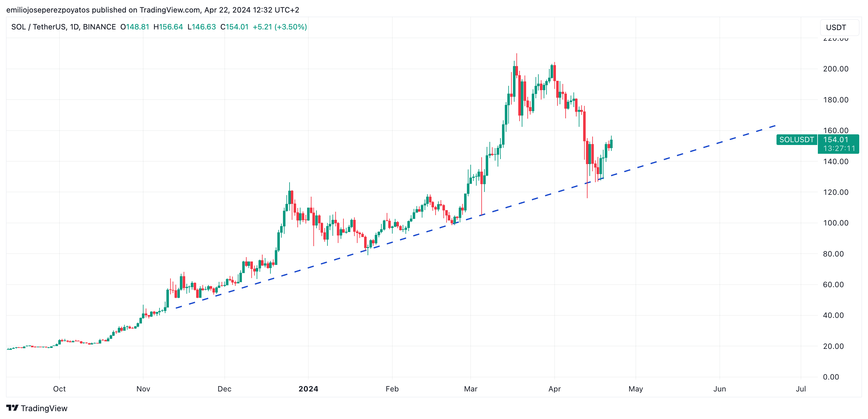Click the closing price C154.01 value
This screenshot has height=419, width=868.
pyautogui.click(x=234, y=27)
